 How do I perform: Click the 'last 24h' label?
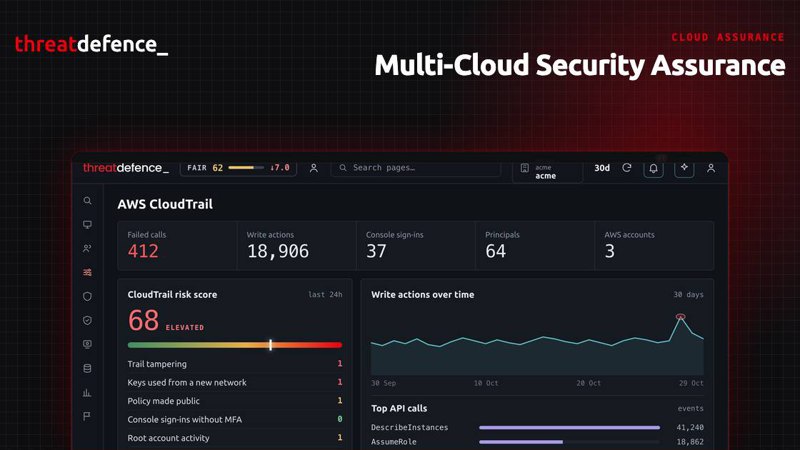click(x=325, y=294)
